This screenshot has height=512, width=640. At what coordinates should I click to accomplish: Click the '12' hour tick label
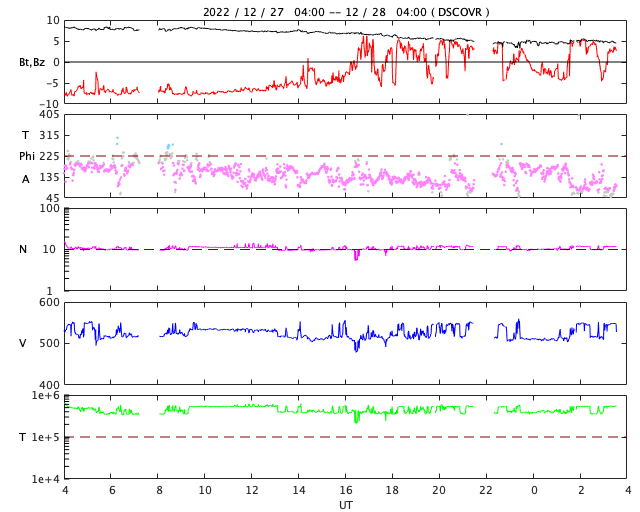[252, 490]
